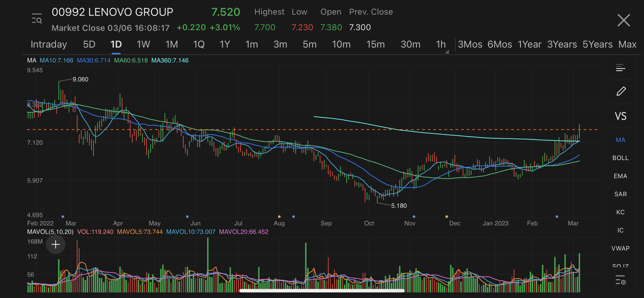Enable the EMA indicator

[621, 176]
